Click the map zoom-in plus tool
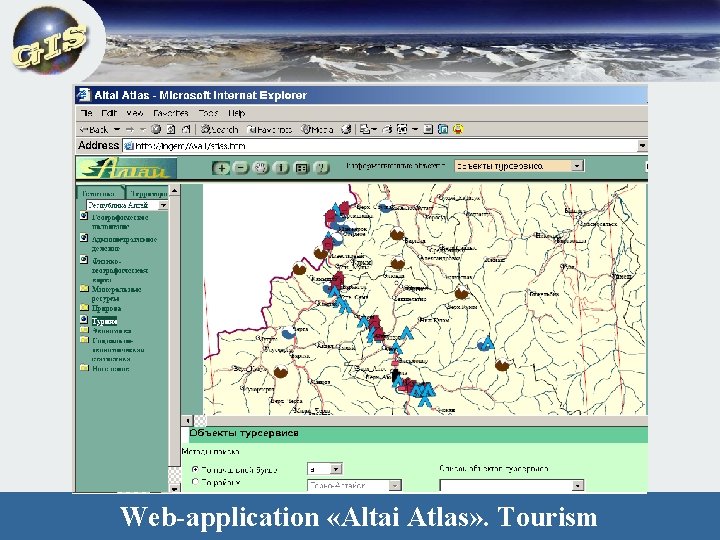720x540 pixels. click(221, 168)
